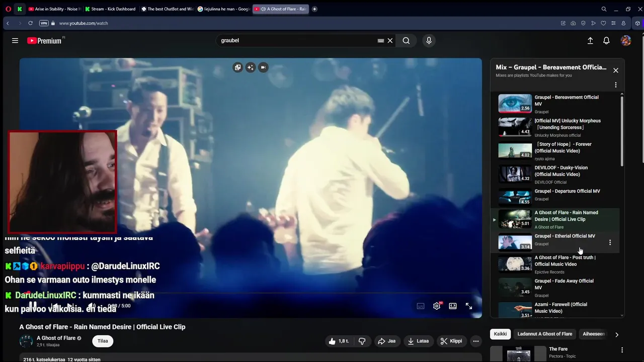Image resolution: width=644 pixels, height=362 pixels.
Task: Download video with the Lataa button
Action: pyautogui.click(x=418, y=341)
